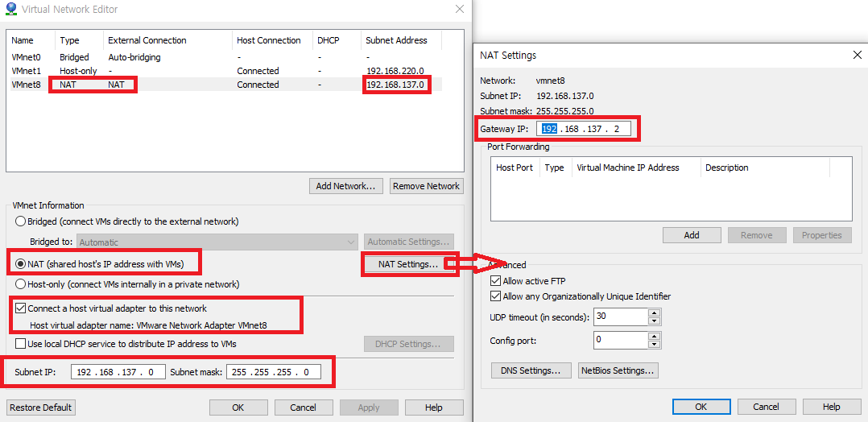Select the Host-only radio button
Screen dimensions: 868x422
(20, 284)
